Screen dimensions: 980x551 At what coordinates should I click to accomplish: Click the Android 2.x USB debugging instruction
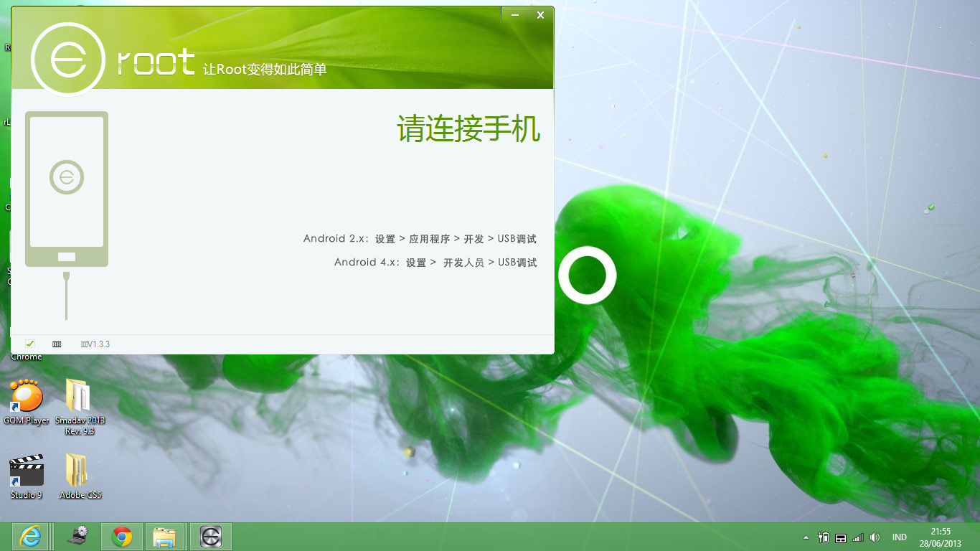[420, 239]
